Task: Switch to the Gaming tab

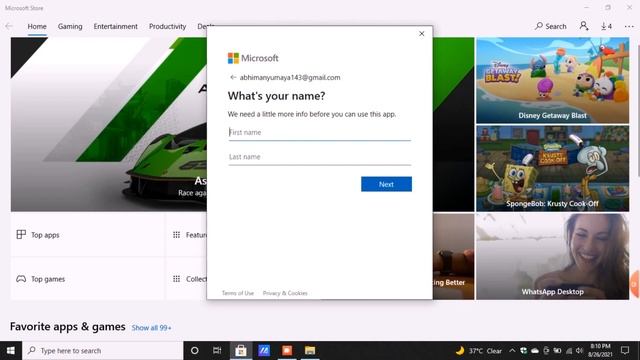Action: [70, 26]
